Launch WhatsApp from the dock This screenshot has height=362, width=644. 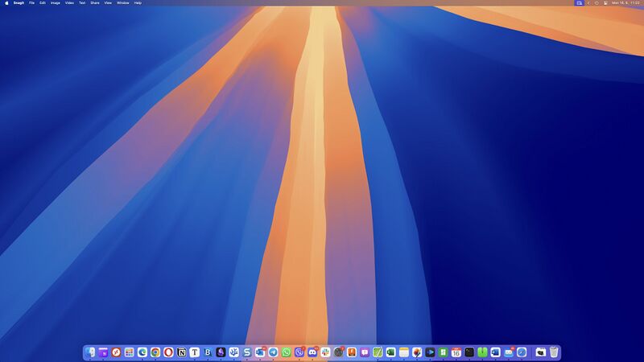click(286, 352)
